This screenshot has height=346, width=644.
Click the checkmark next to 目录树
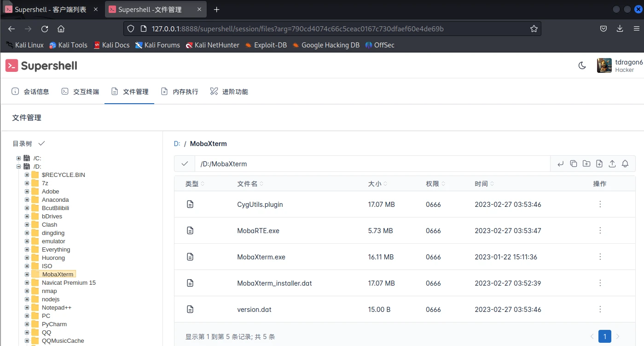(41, 143)
